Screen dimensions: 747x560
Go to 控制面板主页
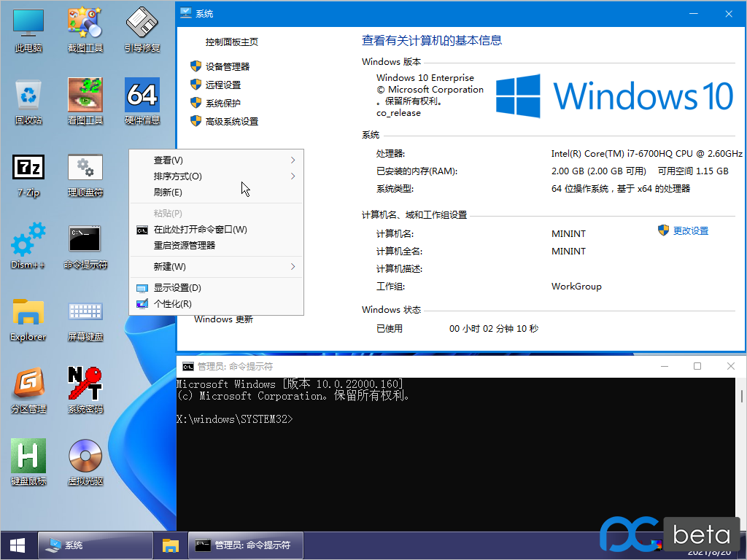(231, 42)
